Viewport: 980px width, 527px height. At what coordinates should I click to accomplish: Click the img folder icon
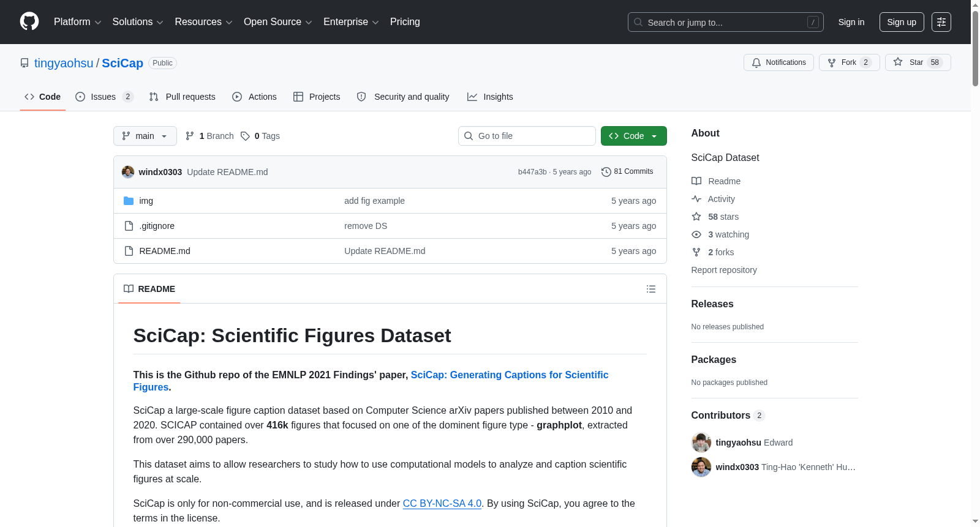tap(129, 201)
